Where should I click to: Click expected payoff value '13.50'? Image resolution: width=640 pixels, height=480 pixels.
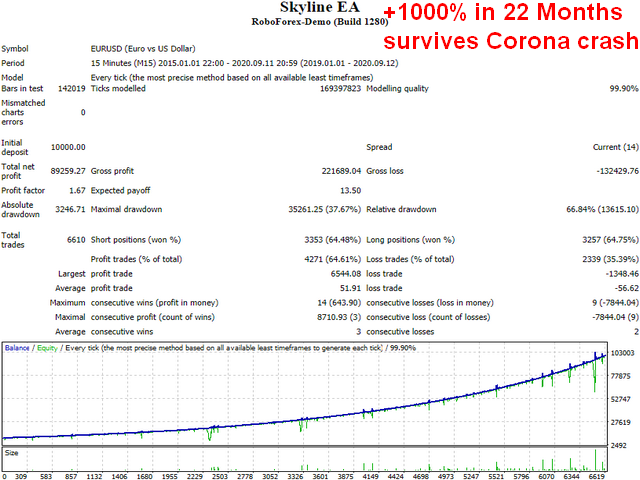pos(351,191)
